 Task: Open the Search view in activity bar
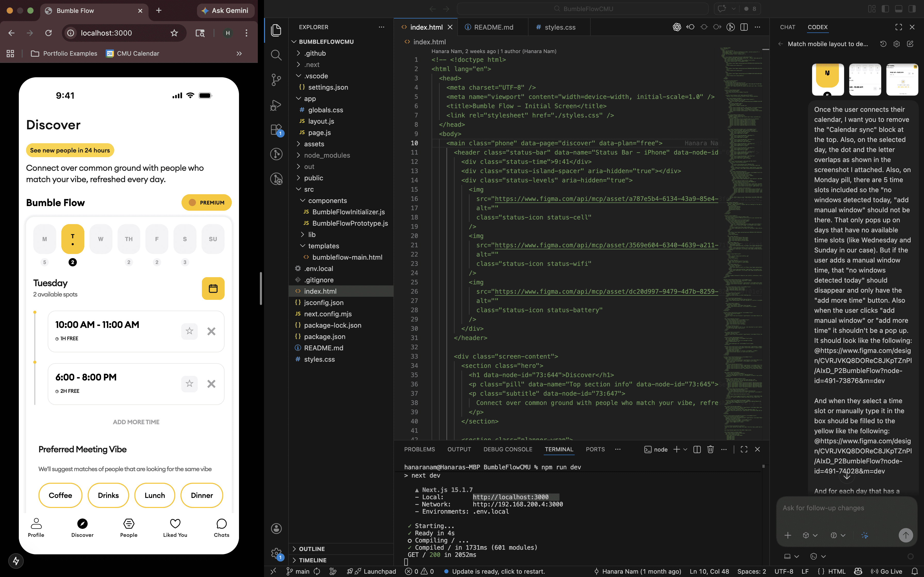276,55
